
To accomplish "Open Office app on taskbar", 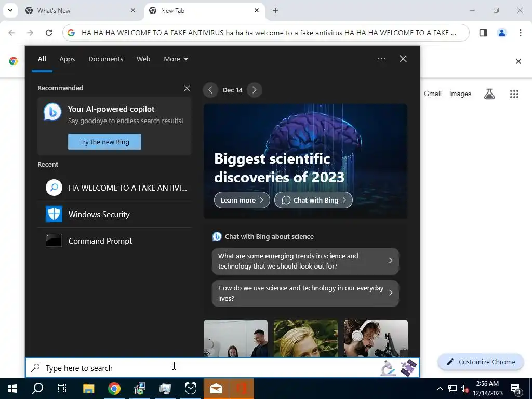I will coord(242,389).
